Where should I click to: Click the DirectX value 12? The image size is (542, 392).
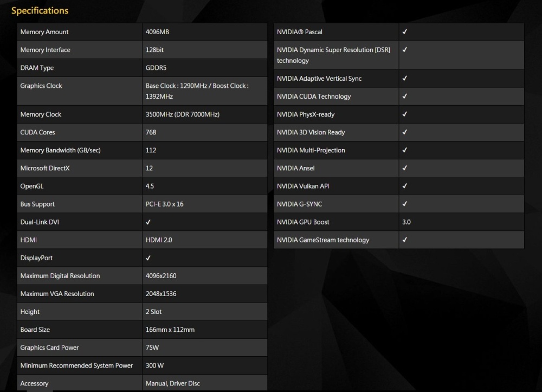point(149,168)
